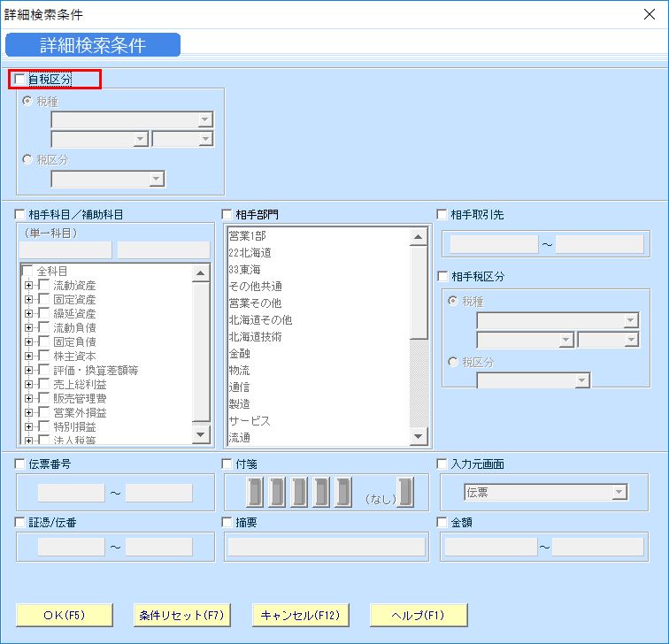This screenshot has width=669, height=644.
Task: Expand 評価・換算差額等 tree node
Action: tap(28, 370)
